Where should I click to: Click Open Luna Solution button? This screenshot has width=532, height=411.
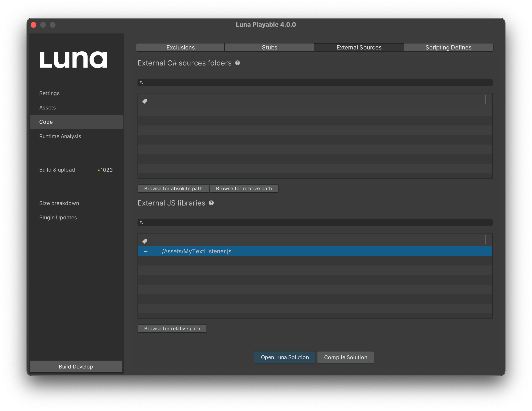click(285, 357)
